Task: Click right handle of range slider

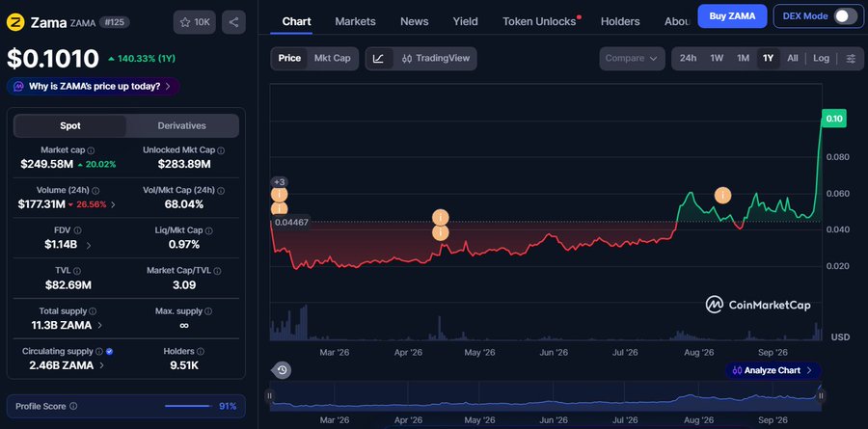Action: tap(822, 395)
